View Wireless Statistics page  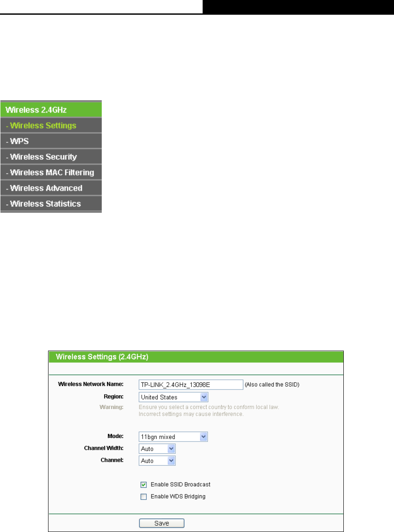pos(51,203)
